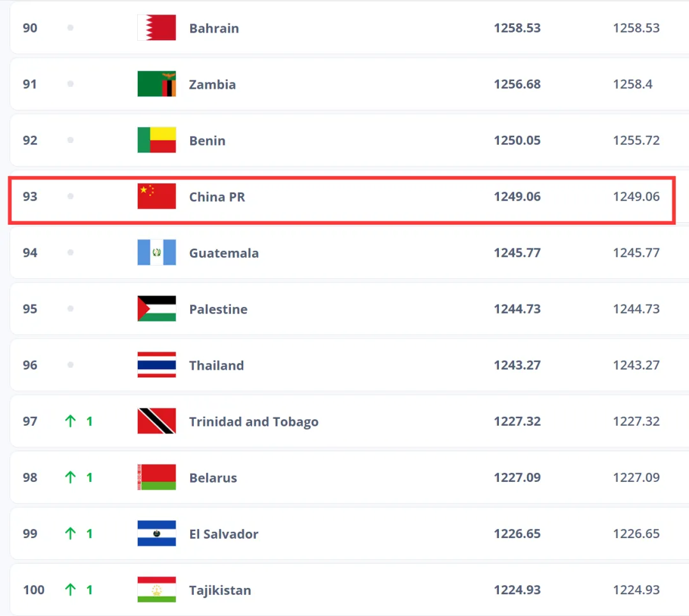
Task: Click the Palestine flag icon
Action: [x=156, y=309]
